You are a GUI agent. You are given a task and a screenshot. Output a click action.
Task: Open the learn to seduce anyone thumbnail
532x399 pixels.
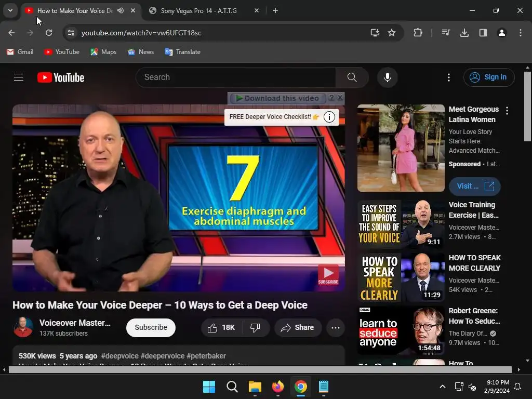(x=401, y=330)
